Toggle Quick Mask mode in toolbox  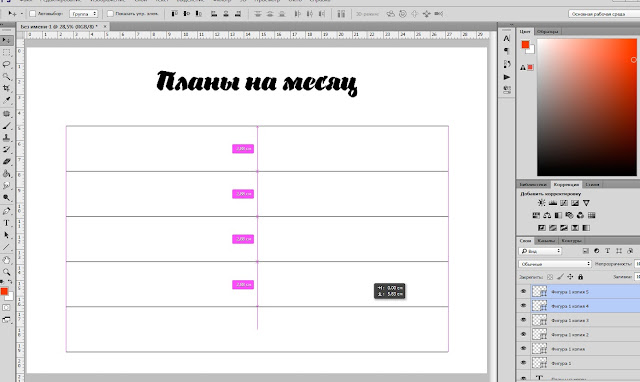[7, 307]
